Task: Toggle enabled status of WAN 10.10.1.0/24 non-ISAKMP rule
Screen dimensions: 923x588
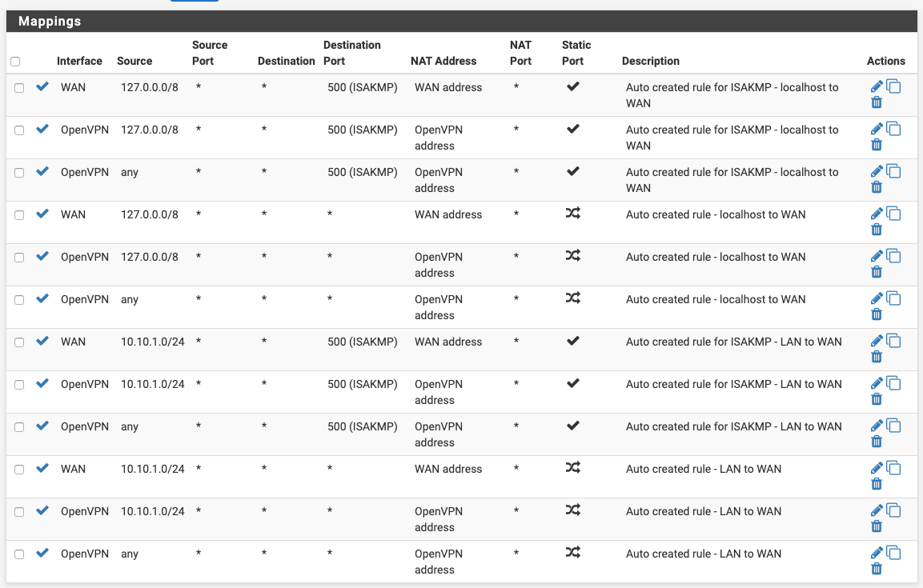Action: [42, 468]
